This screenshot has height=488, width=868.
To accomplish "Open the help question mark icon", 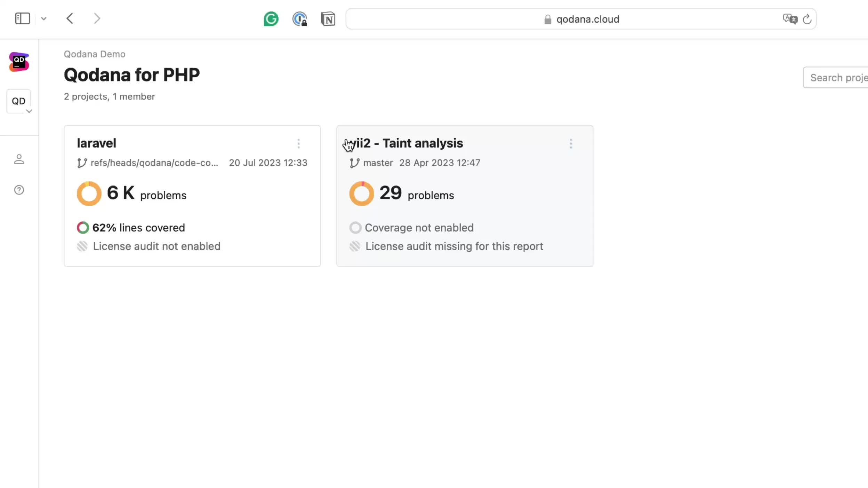I will click(19, 190).
